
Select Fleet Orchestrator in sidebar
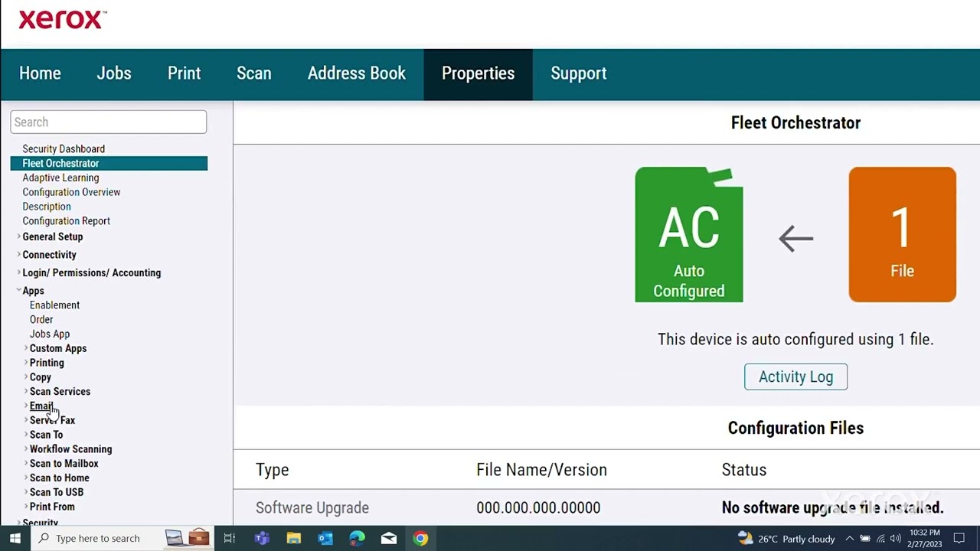tap(109, 163)
